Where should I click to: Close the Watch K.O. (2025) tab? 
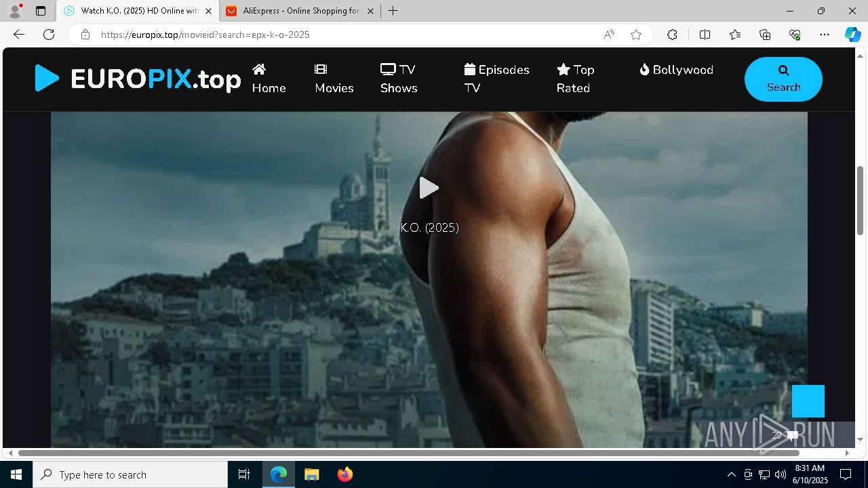[208, 11]
